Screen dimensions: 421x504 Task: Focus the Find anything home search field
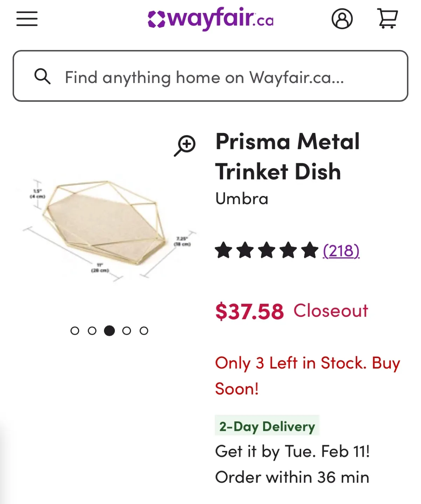(x=210, y=76)
